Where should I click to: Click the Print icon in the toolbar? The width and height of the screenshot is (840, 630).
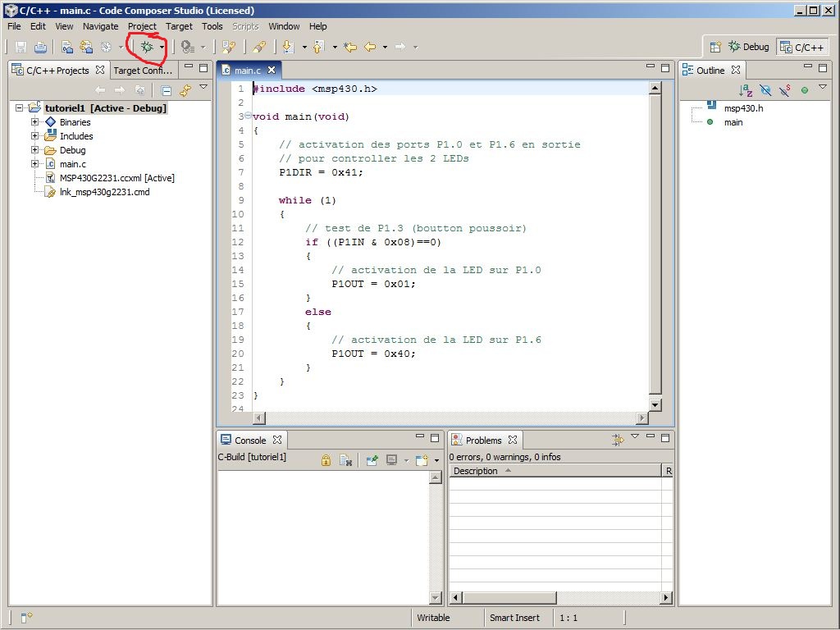click(40, 47)
